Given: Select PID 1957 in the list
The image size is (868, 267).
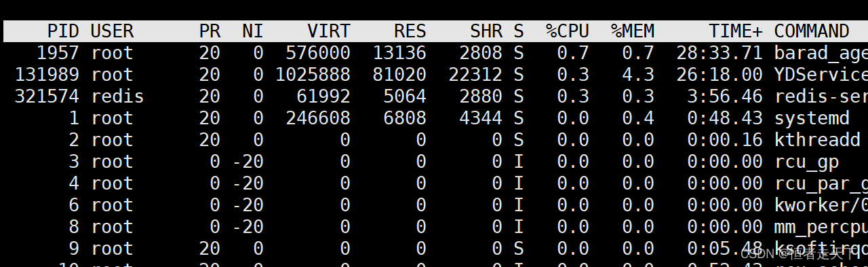Looking at the screenshot, I should coord(58,53).
